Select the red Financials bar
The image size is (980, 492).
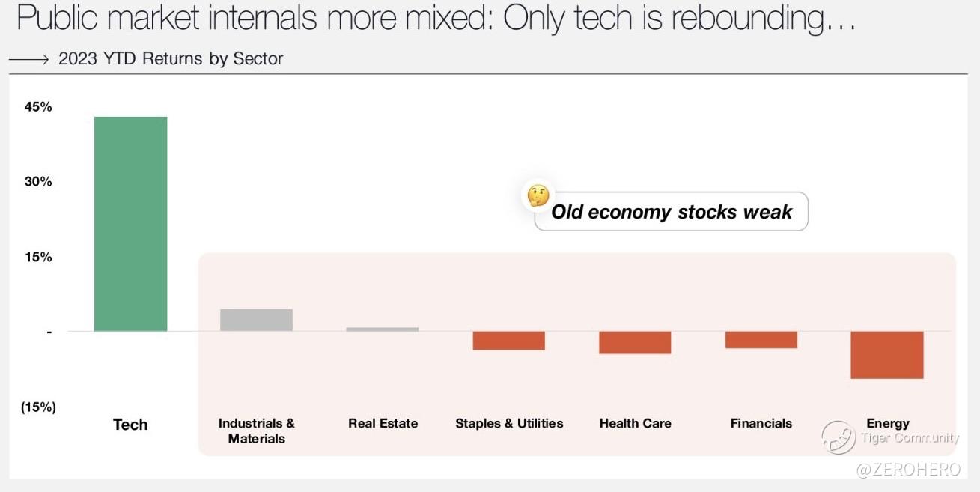pos(761,340)
